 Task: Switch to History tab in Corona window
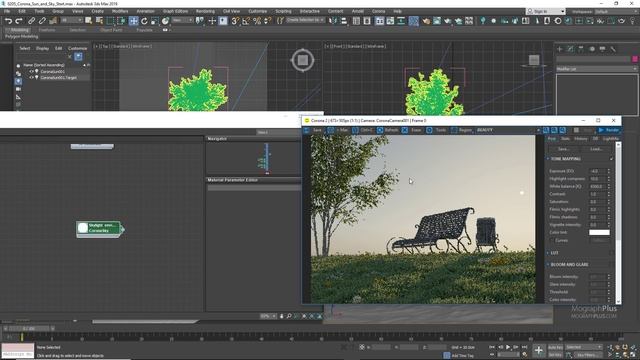click(x=580, y=139)
